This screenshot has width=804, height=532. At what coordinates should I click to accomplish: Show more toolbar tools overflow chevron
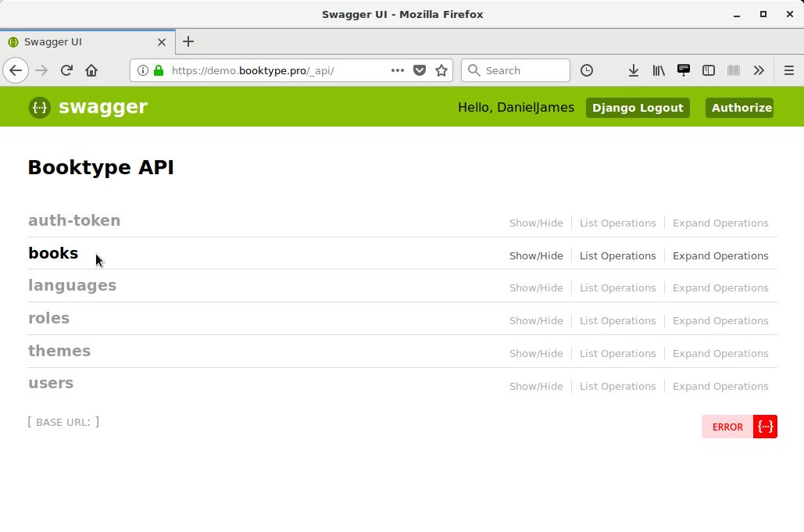759,70
